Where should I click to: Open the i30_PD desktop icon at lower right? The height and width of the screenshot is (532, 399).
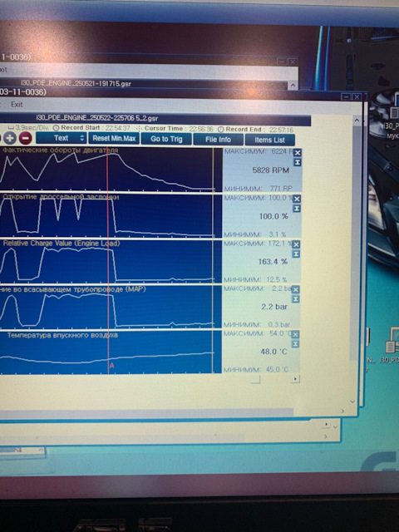click(x=392, y=344)
